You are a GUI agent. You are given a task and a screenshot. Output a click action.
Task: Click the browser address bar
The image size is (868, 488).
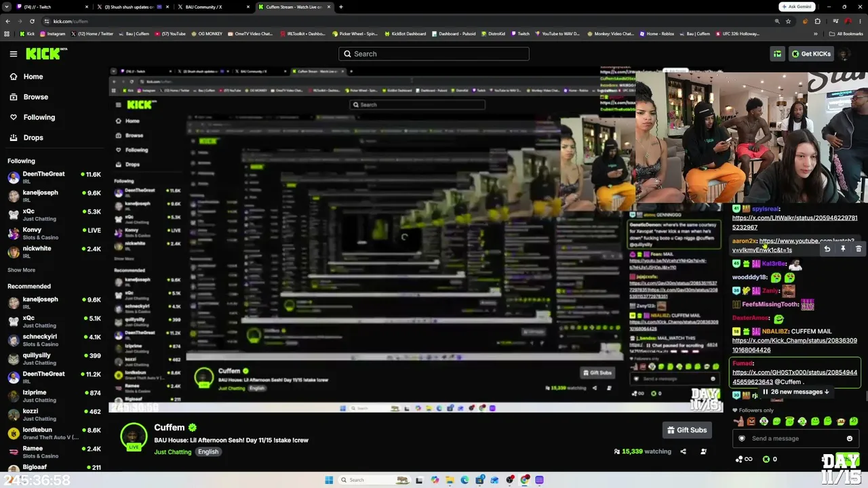point(407,21)
